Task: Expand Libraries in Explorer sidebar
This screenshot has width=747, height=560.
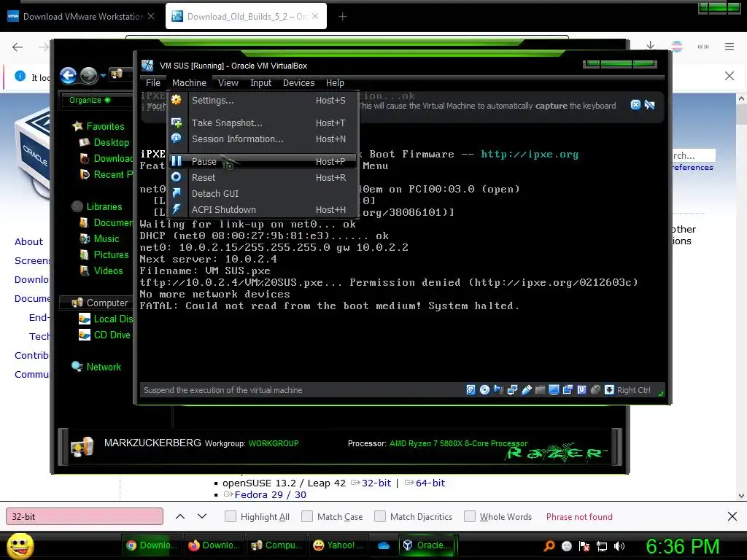Action: click(104, 206)
